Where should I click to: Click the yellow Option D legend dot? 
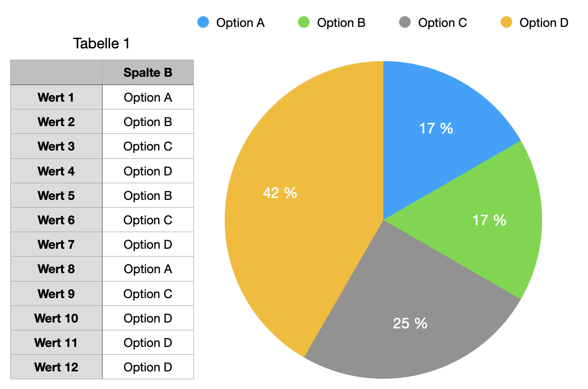pos(506,22)
